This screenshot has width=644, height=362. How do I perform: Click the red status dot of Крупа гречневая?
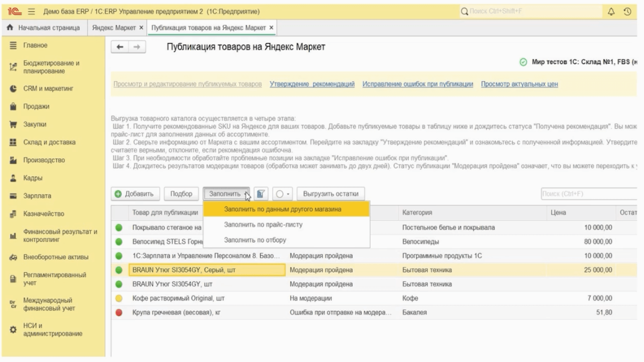pos(119,312)
